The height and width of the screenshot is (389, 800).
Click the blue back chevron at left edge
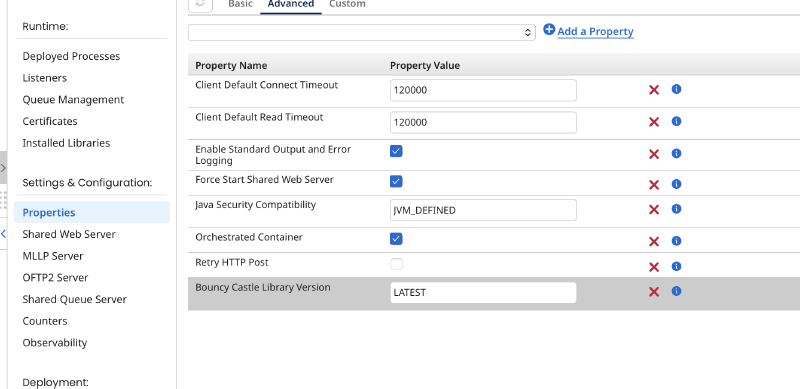3,234
